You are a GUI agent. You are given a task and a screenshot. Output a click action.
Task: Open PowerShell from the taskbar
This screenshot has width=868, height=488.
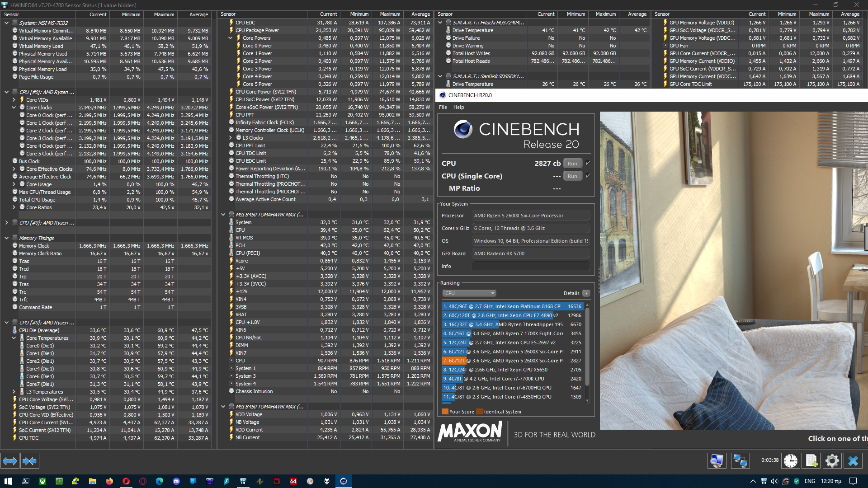[x=25, y=481]
